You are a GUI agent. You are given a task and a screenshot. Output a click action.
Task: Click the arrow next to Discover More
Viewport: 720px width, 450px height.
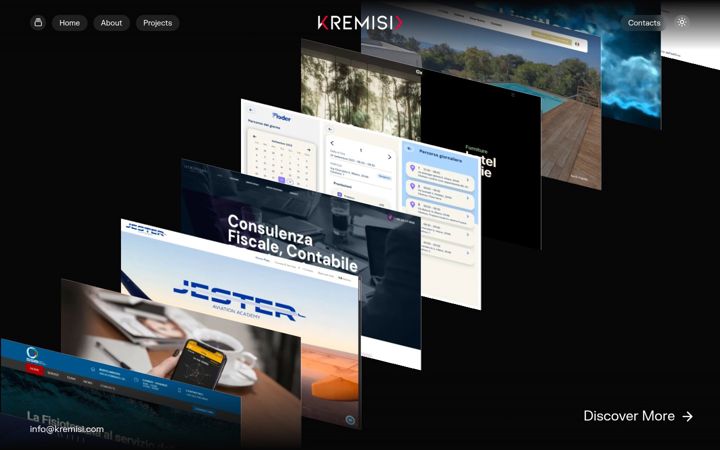[x=687, y=416]
